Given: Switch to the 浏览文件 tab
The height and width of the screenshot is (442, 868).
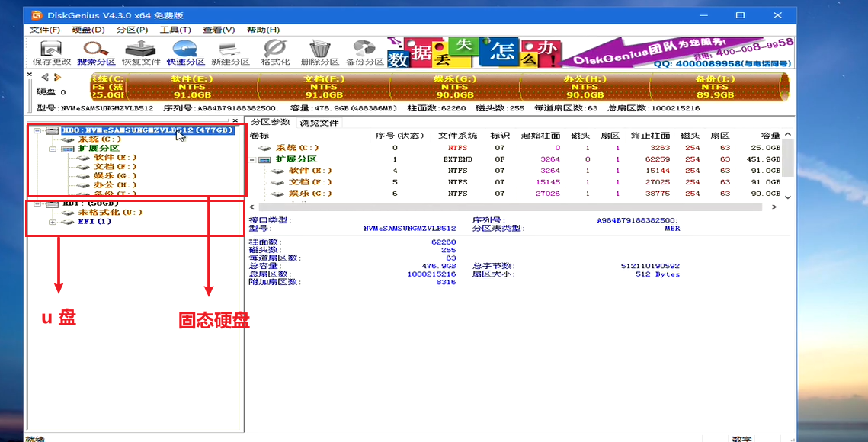Looking at the screenshot, I should tap(319, 123).
